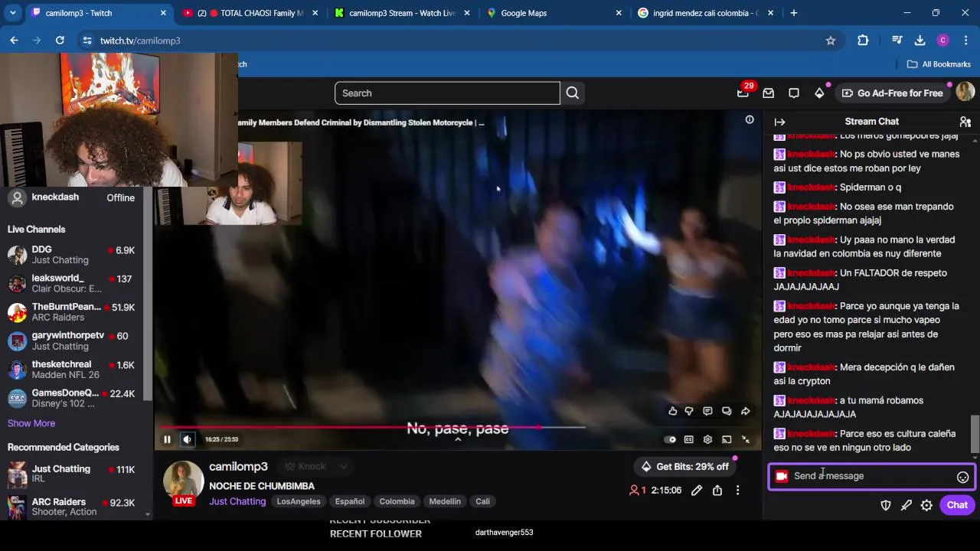Mute the video volume speaker

click(188, 439)
